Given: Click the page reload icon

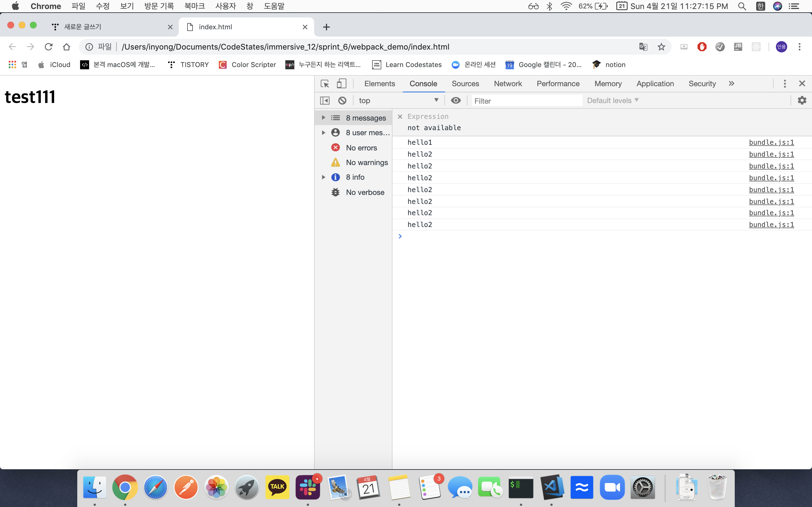Looking at the screenshot, I should click(48, 46).
